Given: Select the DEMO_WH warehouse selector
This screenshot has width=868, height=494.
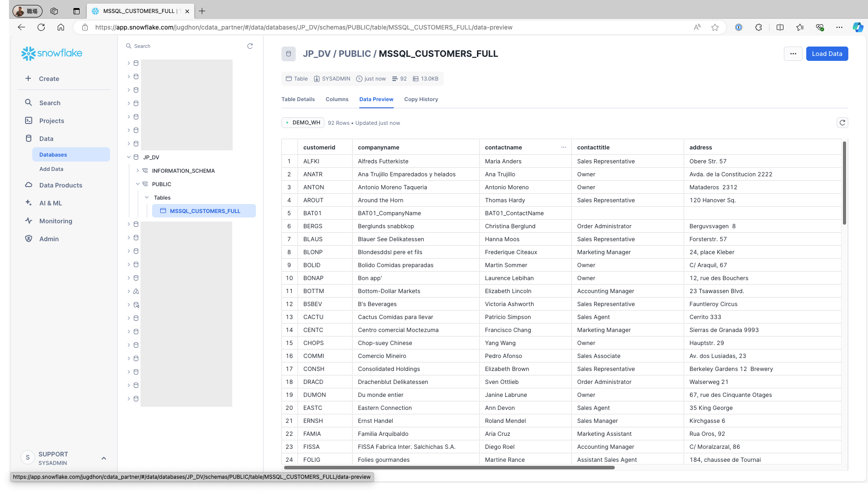Looking at the screenshot, I should [303, 123].
